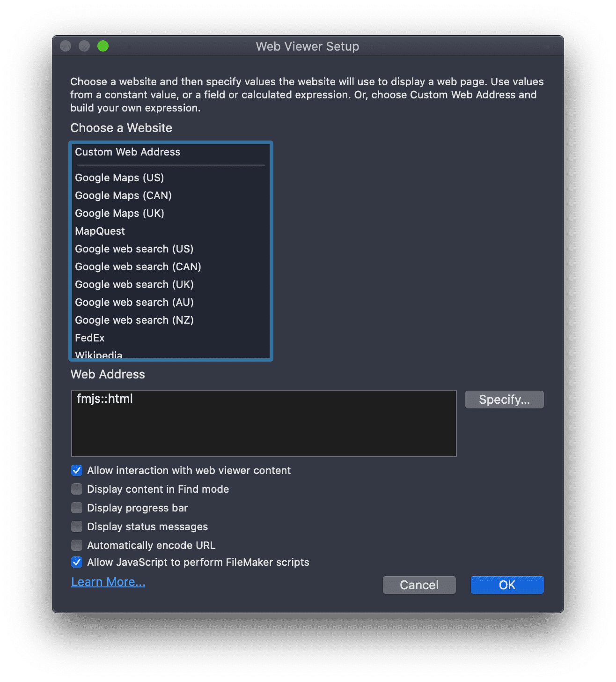This screenshot has width=616, height=682.
Task: Enable Display status messages checkbox
Action: tap(77, 526)
